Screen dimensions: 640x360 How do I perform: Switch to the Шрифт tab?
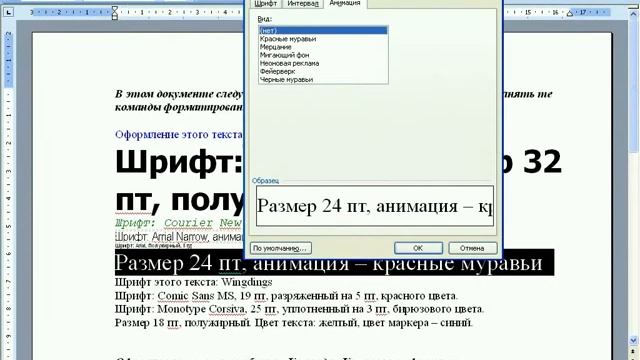(265, 4)
